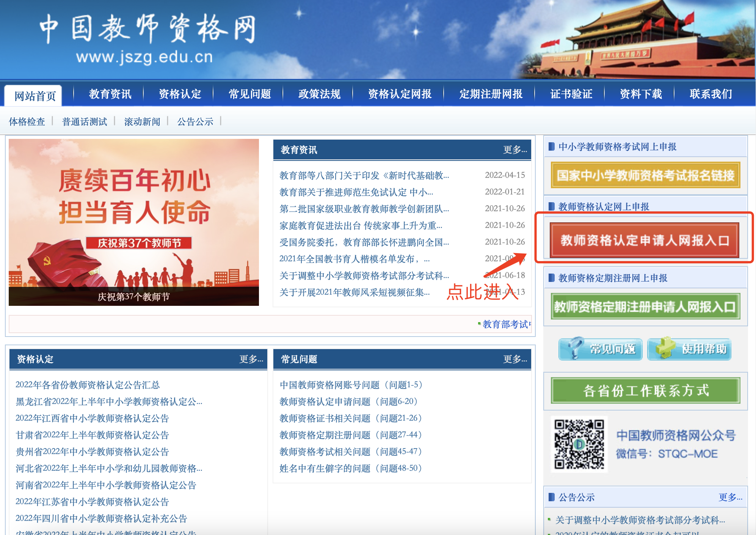Open the yellow 国家中小学教师资格考试报名链接 banner

click(x=645, y=175)
